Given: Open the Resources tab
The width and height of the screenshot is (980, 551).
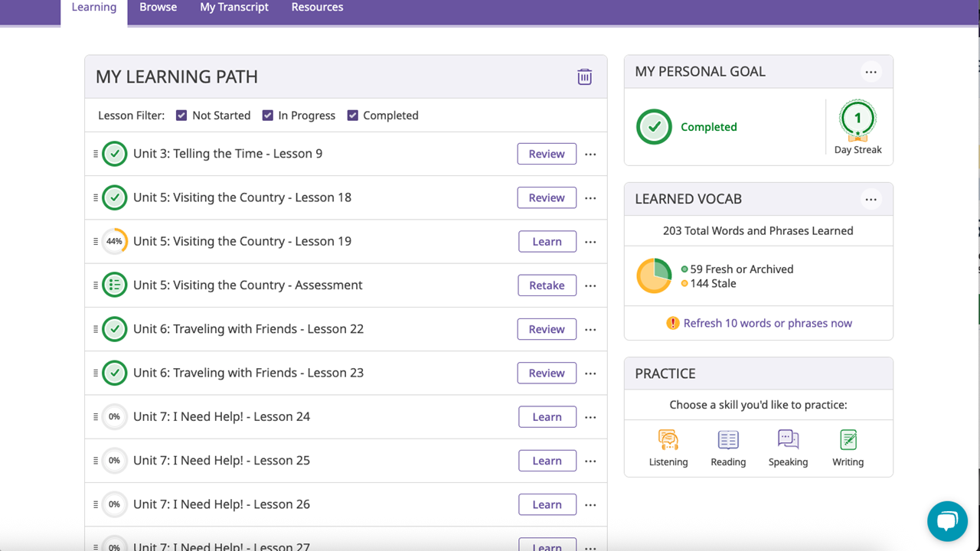Looking at the screenshot, I should tap(317, 8).
